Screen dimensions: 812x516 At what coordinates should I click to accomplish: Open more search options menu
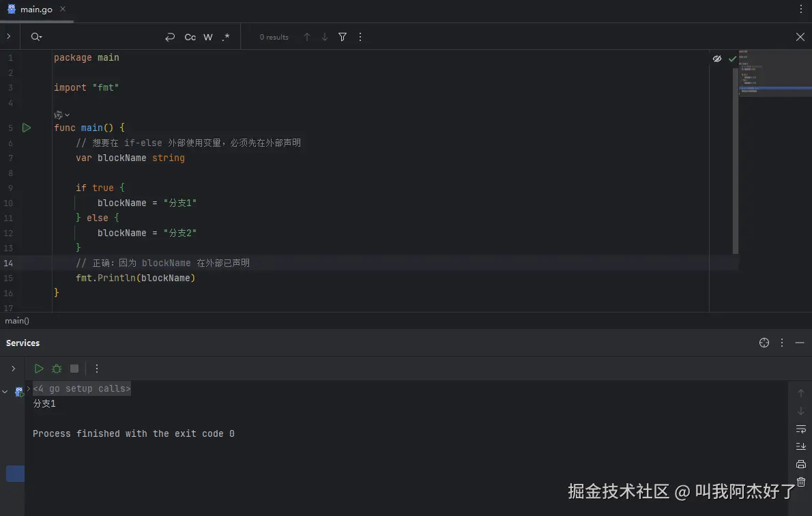pos(360,37)
